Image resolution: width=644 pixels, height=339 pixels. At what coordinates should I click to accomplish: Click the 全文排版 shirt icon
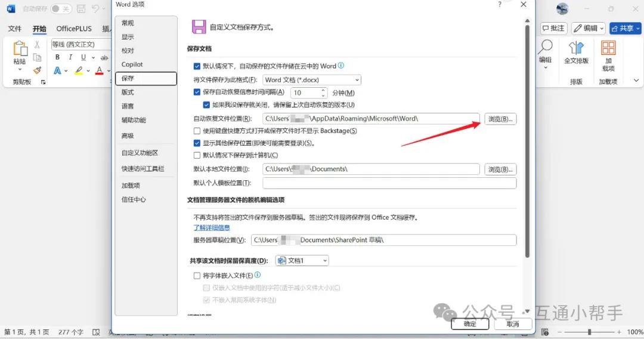(576, 48)
